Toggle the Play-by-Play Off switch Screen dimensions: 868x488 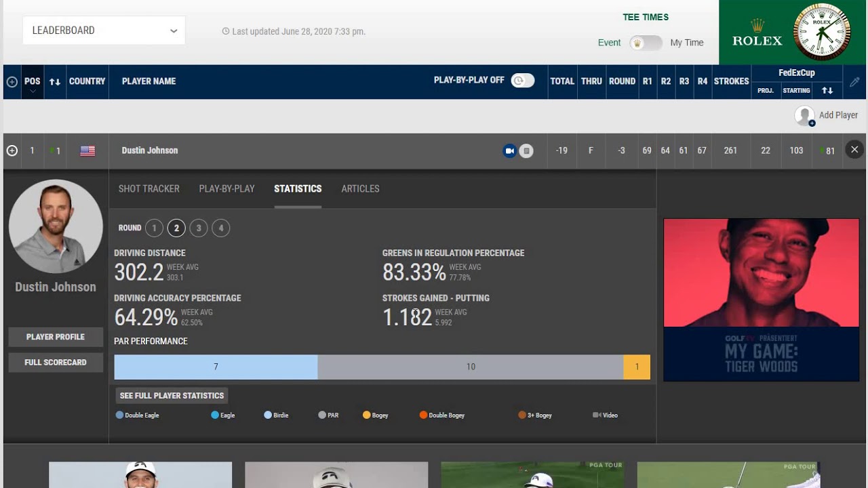pyautogui.click(x=522, y=81)
